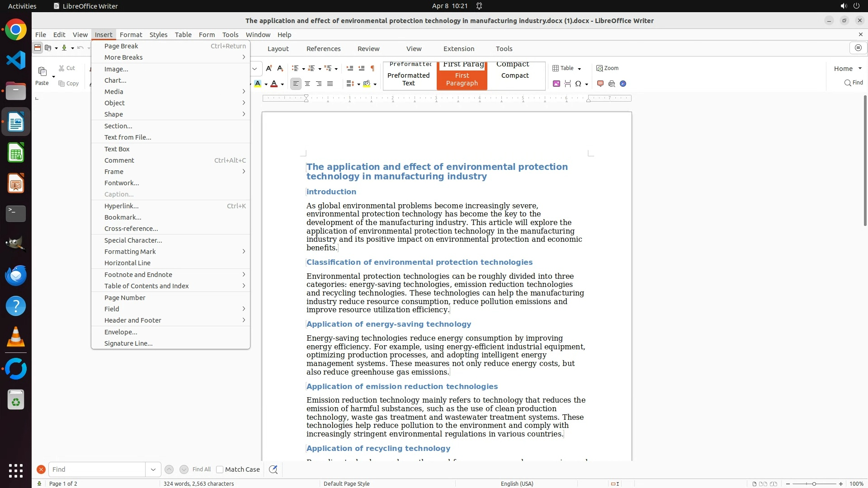
Task: Open the font color dropdown arrow
Action: [283, 84]
